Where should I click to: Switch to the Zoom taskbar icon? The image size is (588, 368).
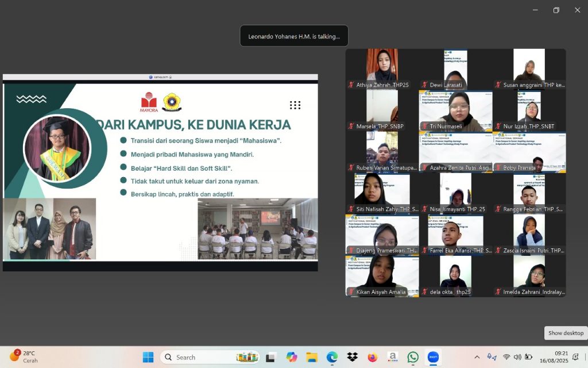(x=433, y=357)
